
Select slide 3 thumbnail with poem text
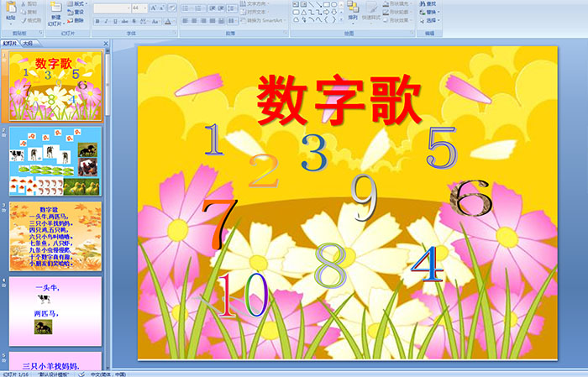(55, 236)
